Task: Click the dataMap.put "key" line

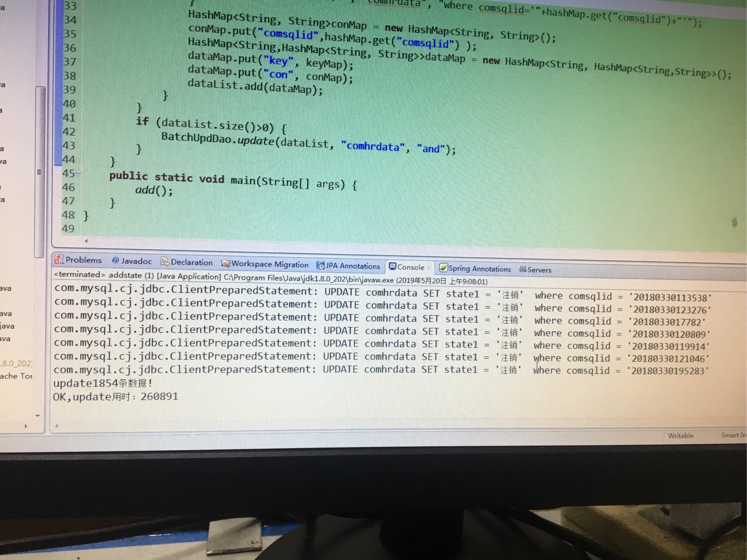Action: pos(270,60)
